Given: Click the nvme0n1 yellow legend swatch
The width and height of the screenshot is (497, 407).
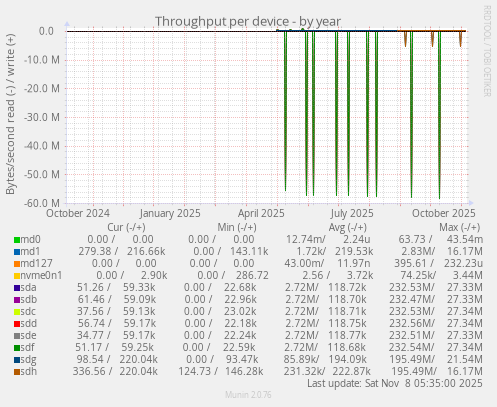Looking at the screenshot, I should (x=17, y=276).
